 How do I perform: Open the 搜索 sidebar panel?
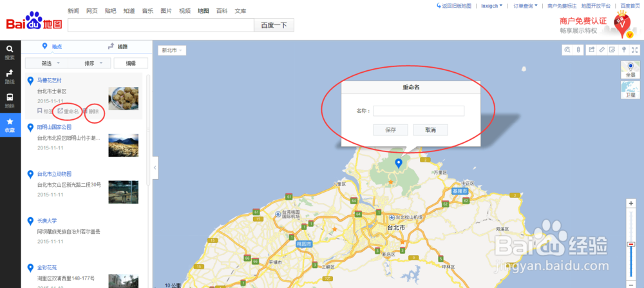tap(10, 52)
